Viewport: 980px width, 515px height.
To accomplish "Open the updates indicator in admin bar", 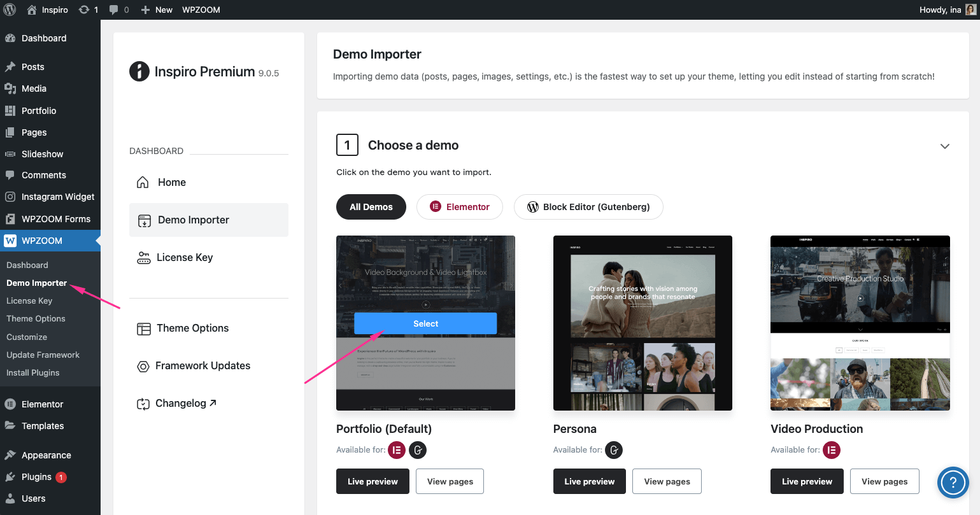I will click(x=88, y=10).
